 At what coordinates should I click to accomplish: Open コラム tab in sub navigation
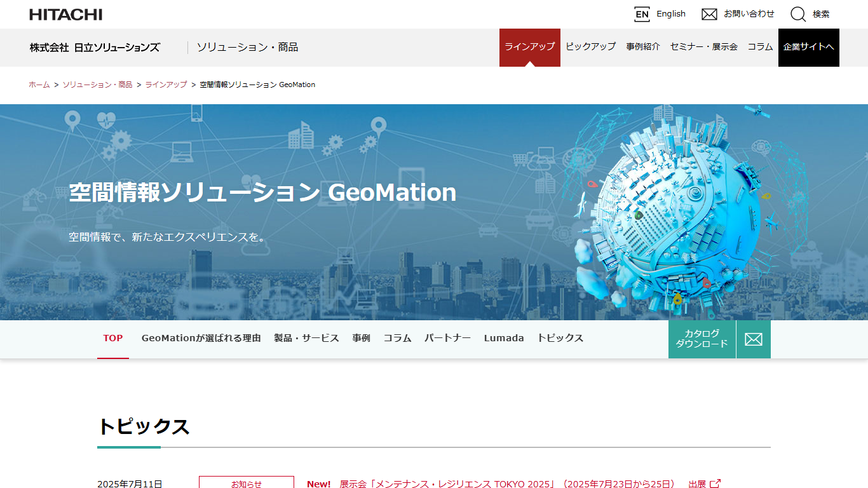(397, 339)
